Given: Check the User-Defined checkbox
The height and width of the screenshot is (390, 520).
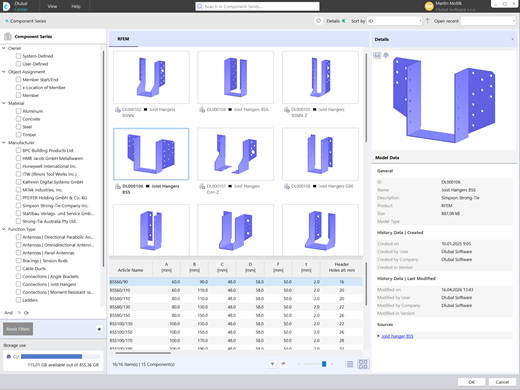Looking at the screenshot, I should [x=18, y=64].
